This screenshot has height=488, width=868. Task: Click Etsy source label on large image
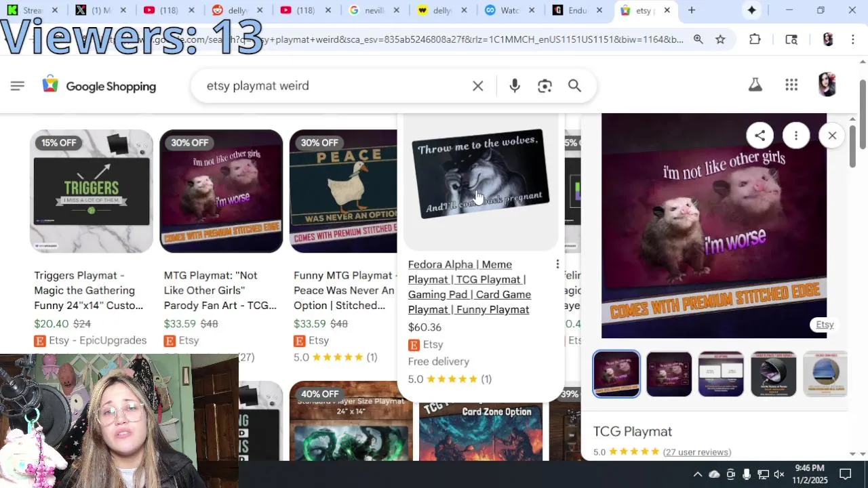tap(825, 325)
